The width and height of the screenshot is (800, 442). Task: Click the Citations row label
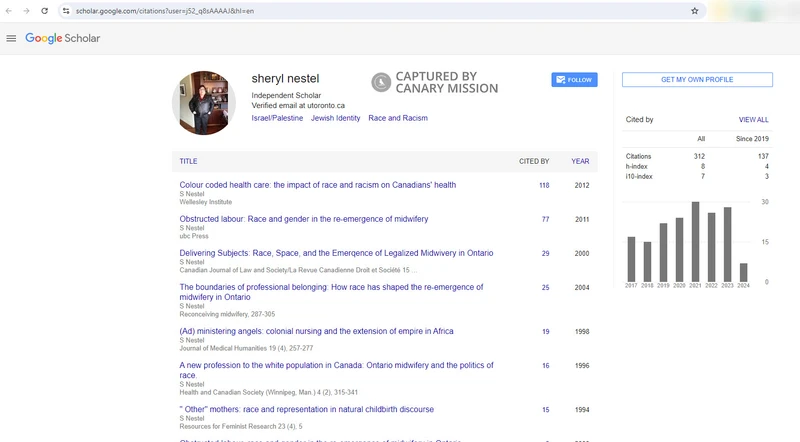tap(638, 156)
